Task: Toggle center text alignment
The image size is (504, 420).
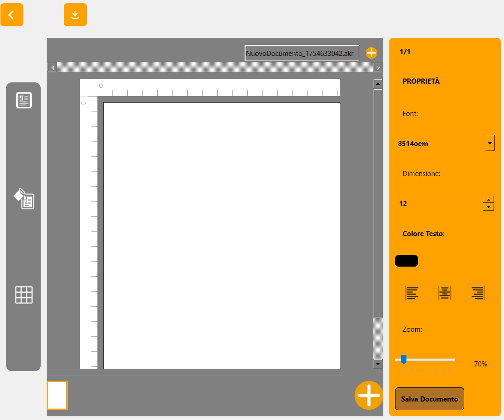Action: 444,293
